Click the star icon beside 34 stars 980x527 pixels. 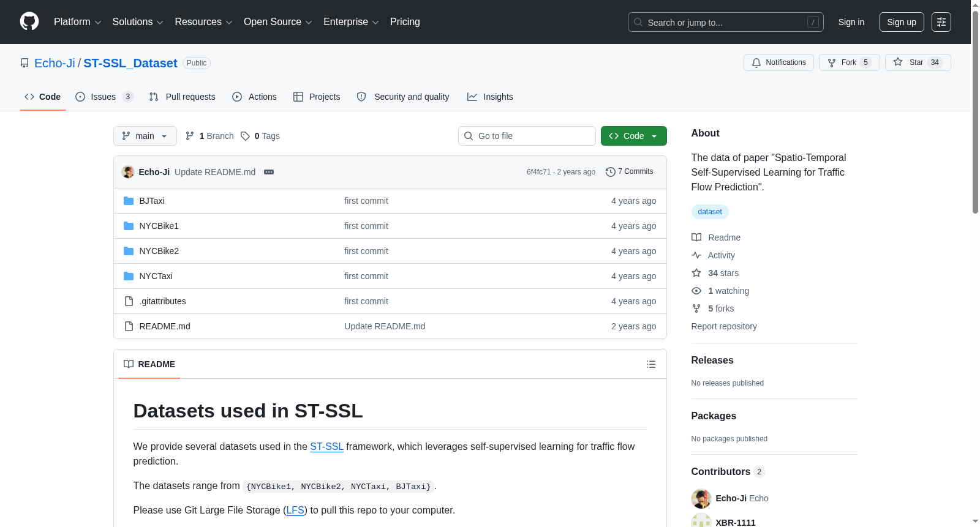696,273
